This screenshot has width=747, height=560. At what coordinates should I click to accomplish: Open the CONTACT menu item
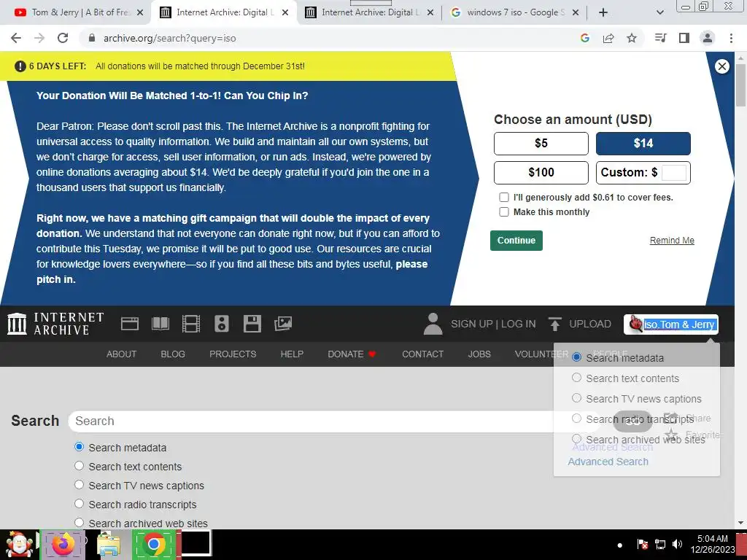422,354
